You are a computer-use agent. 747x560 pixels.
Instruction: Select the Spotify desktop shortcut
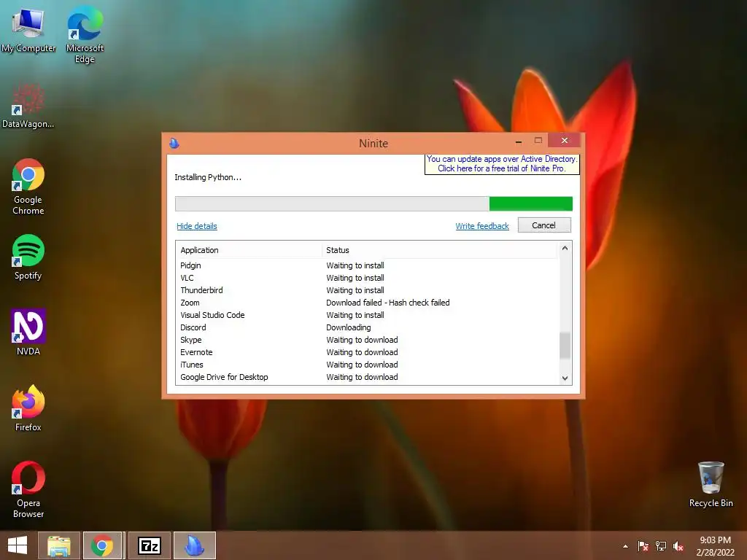coord(28,257)
